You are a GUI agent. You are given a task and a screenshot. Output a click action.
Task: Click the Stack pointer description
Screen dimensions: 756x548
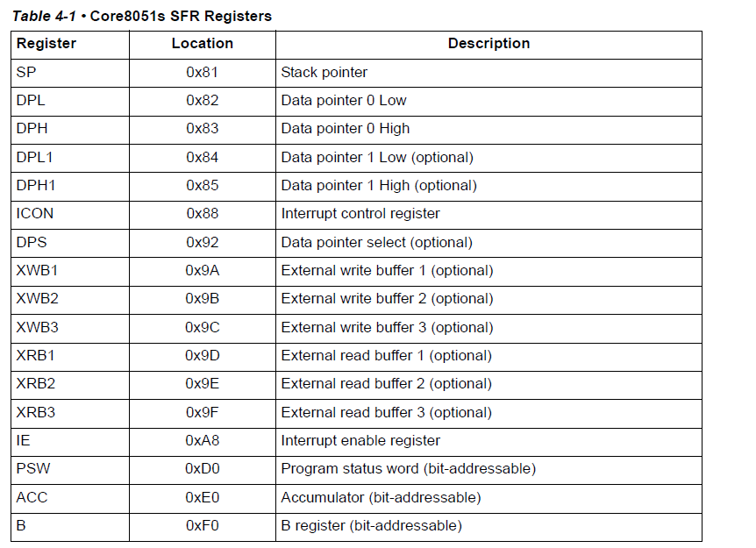pos(325,72)
